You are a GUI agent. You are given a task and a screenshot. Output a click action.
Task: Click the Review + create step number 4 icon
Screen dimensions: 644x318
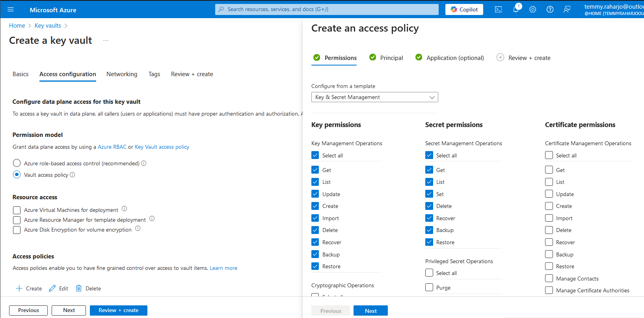click(500, 57)
